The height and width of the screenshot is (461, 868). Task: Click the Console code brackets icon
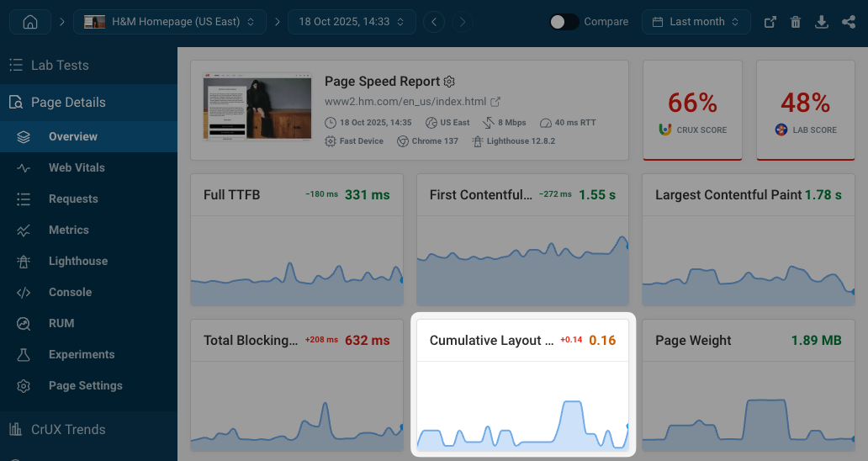point(24,292)
